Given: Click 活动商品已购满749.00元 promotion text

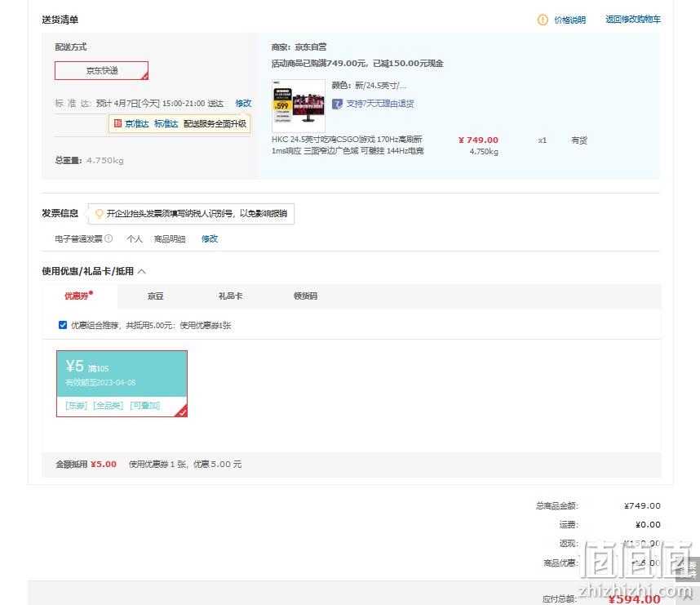Looking at the screenshot, I should point(357,64).
